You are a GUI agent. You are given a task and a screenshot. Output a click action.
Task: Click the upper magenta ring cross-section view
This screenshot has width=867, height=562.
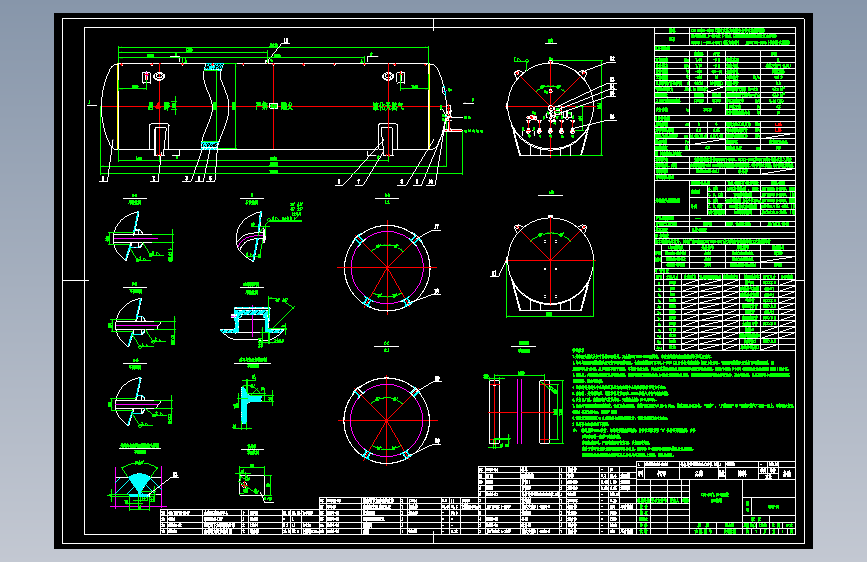(387, 268)
